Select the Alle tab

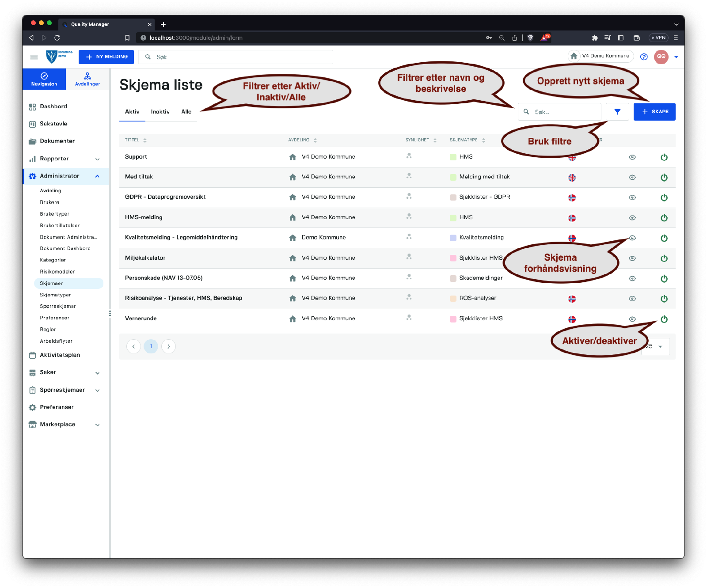pos(186,112)
